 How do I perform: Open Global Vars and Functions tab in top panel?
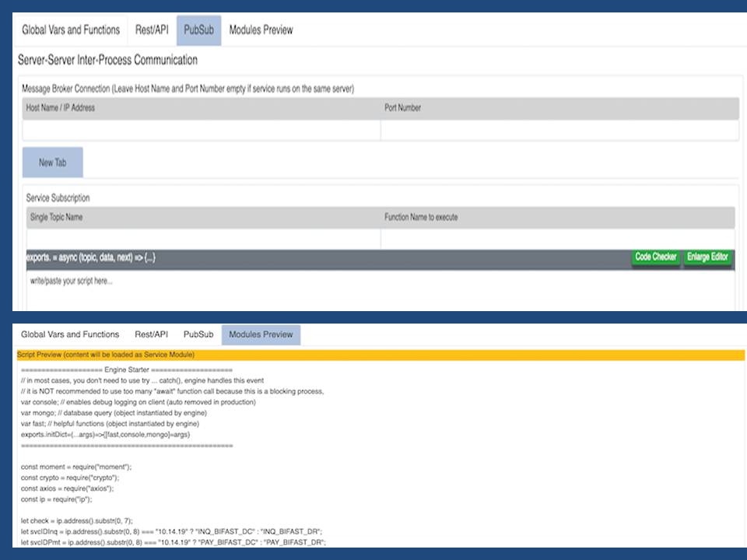pyautogui.click(x=71, y=30)
